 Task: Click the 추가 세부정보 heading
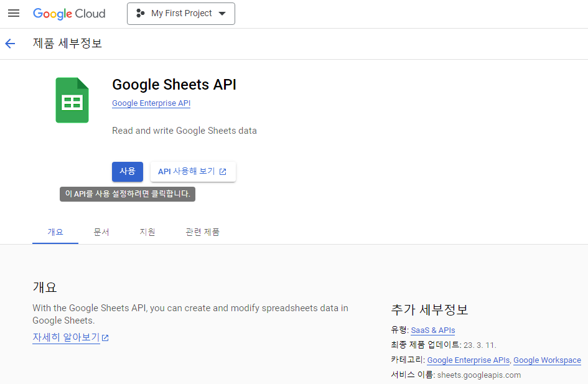point(430,310)
